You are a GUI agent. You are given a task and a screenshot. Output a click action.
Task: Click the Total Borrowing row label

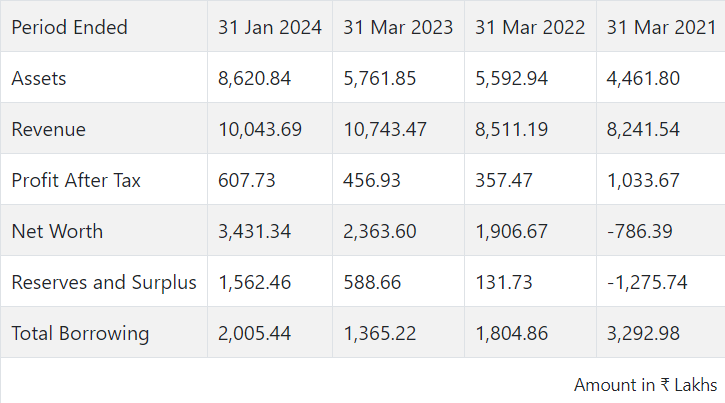click(x=80, y=333)
